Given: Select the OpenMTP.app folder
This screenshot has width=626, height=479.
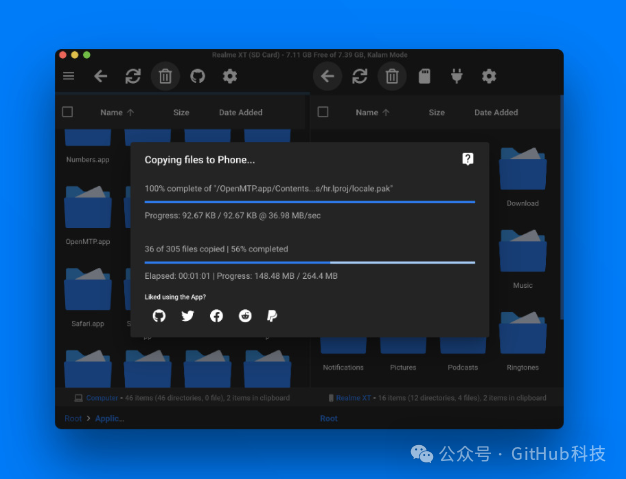Looking at the screenshot, I should click(x=88, y=216).
